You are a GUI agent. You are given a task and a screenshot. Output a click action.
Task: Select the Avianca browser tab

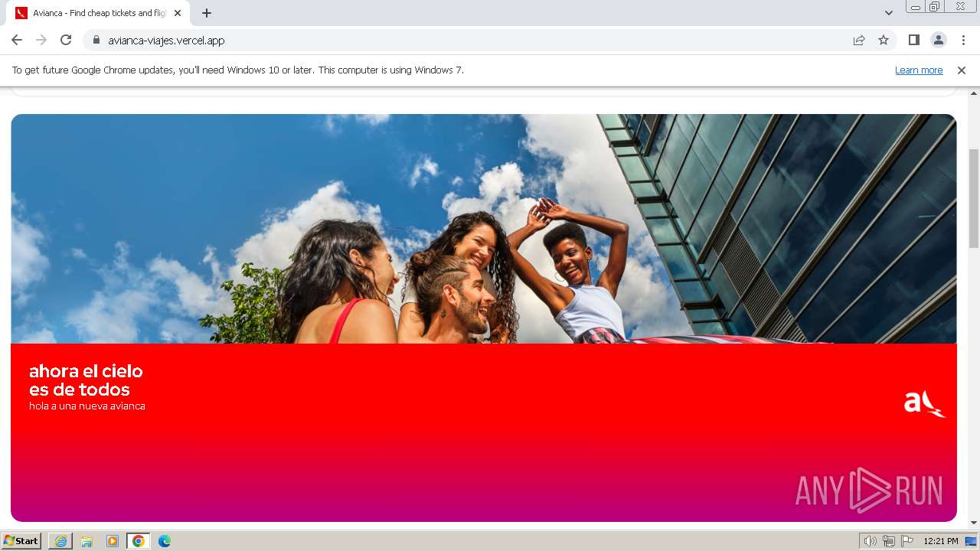pos(98,13)
